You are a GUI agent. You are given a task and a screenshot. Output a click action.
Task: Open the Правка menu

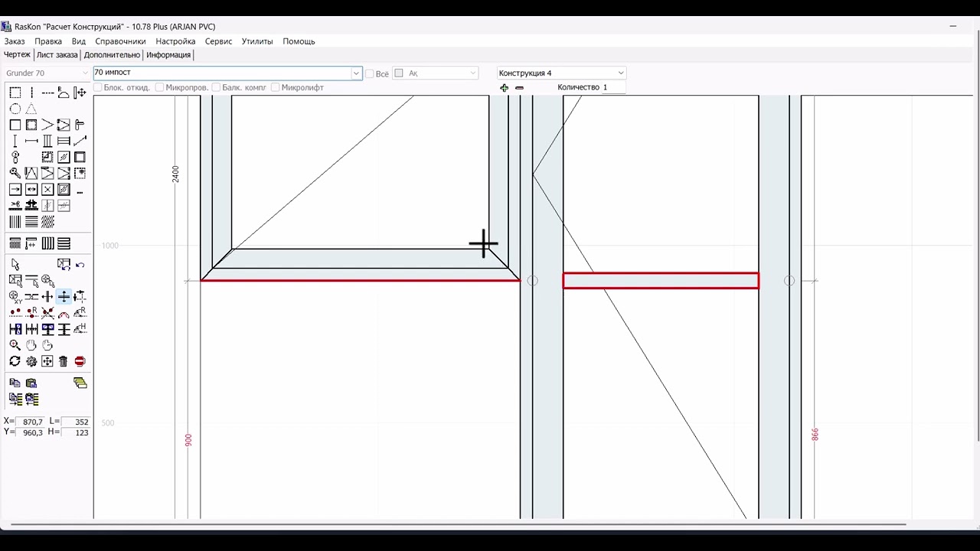coord(48,41)
